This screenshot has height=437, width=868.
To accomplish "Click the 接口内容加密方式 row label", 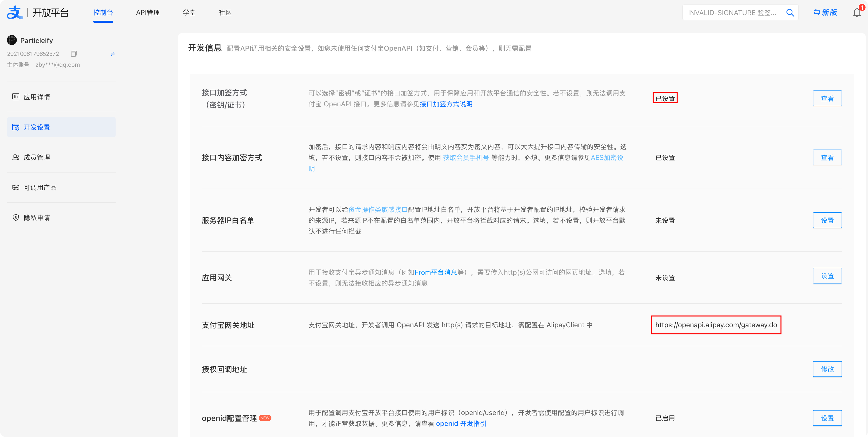I will [x=232, y=157].
